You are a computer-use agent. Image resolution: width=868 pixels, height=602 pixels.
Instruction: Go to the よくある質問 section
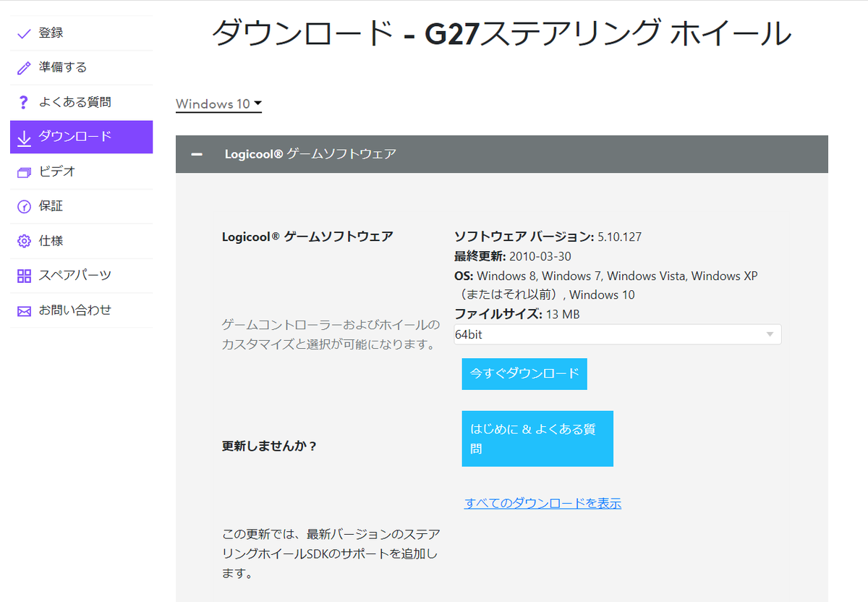click(81, 103)
